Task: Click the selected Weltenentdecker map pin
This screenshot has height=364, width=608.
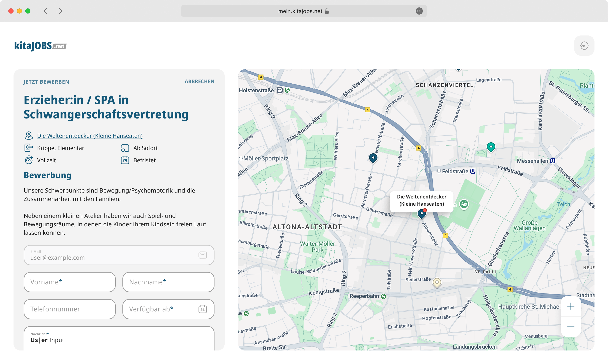Action: click(422, 214)
